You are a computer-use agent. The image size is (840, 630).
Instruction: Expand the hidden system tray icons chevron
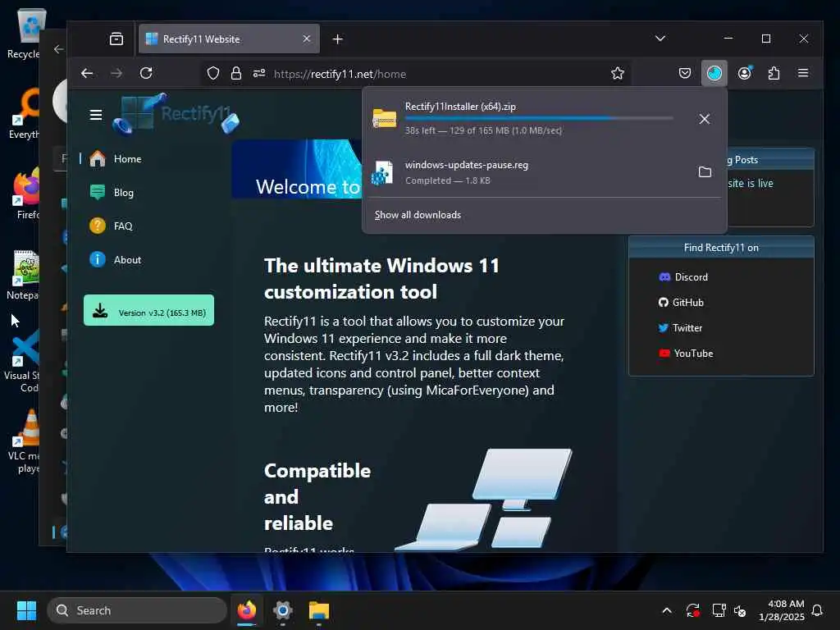tap(667, 610)
